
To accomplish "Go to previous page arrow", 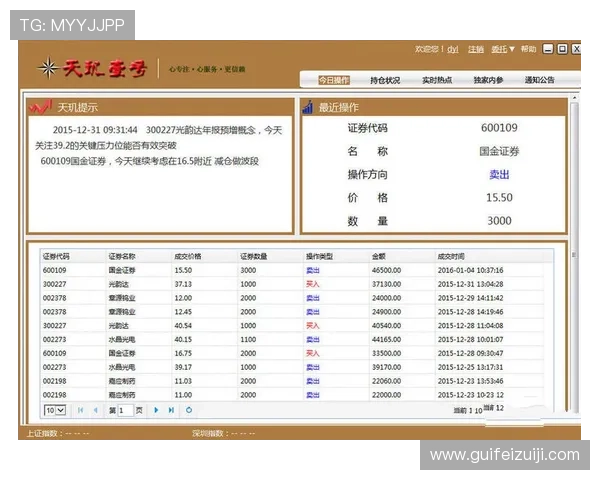I will point(96,410).
